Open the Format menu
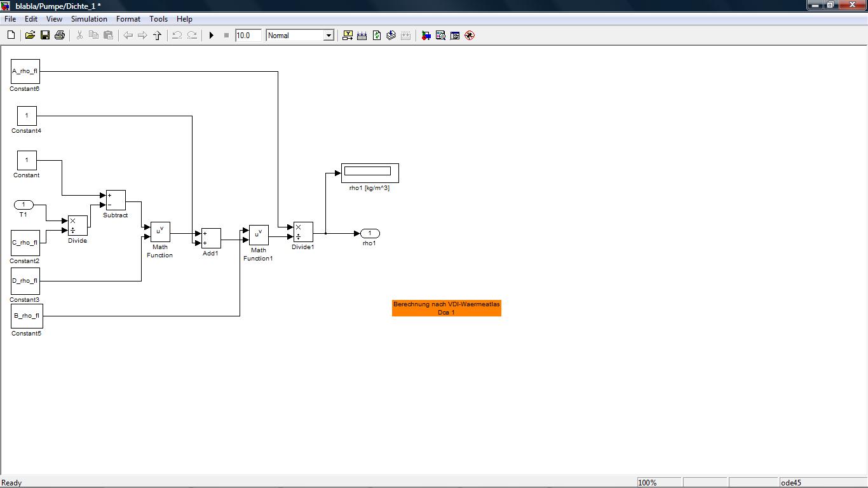Image resolution: width=868 pixels, height=488 pixels. pyautogui.click(x=128, y=19)
